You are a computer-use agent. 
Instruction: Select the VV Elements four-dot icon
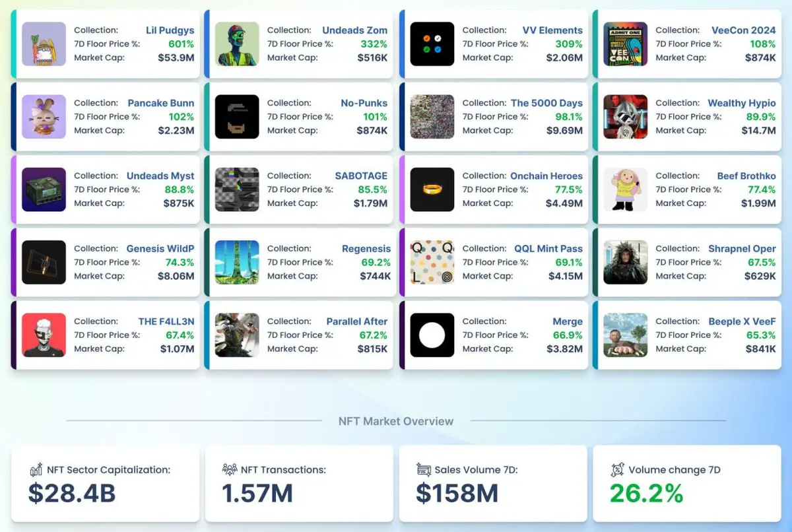432,44
